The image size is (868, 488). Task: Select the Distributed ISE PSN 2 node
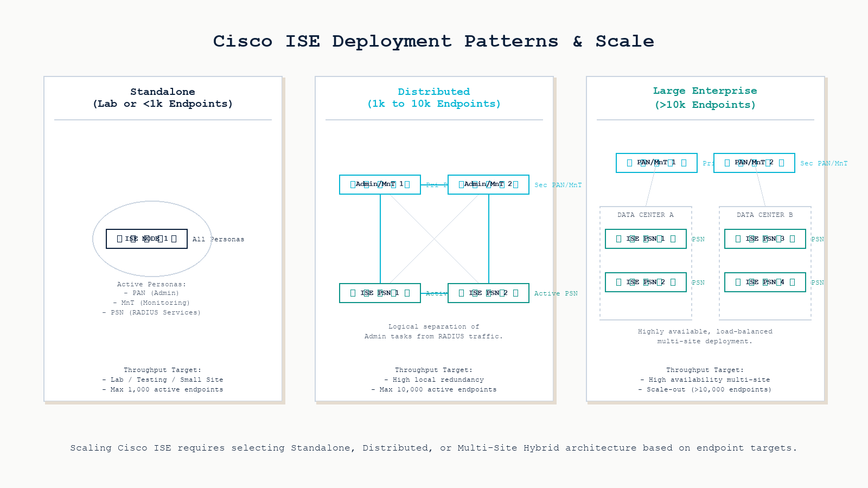pos(488,293)
